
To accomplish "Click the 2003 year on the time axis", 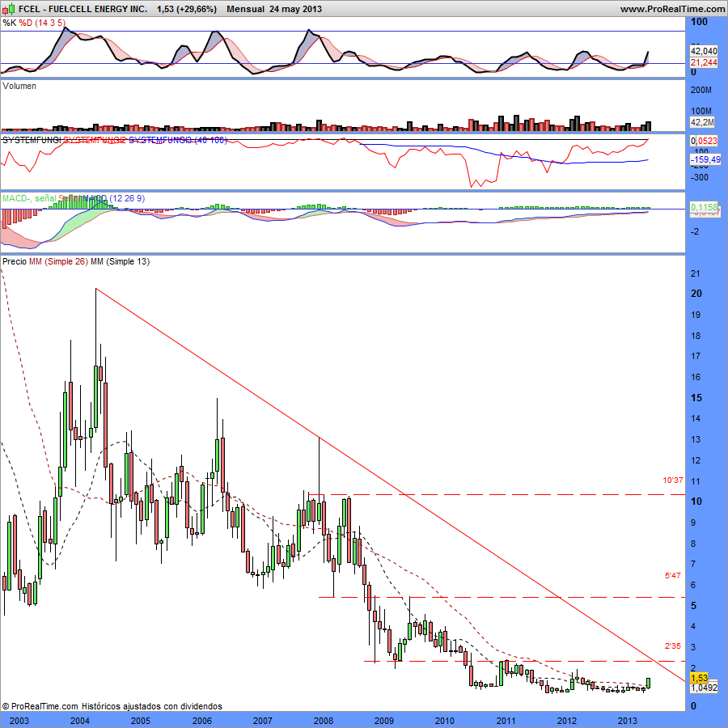I will coord(19,721).
